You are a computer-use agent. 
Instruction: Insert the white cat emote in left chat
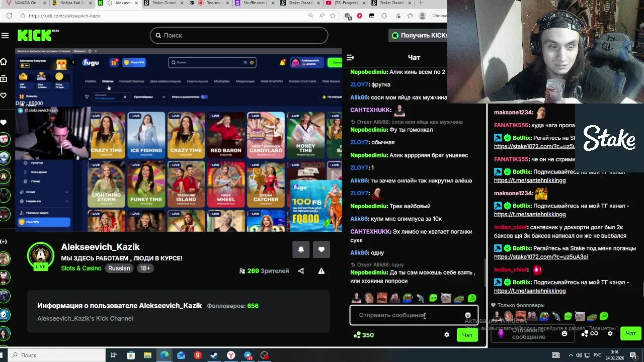tap(446, 298)
